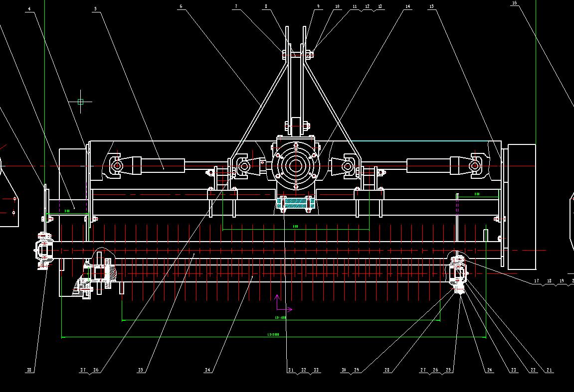Select part balloon number 22
The height and width of the screenshot is (392, 574).
point(533,370)
